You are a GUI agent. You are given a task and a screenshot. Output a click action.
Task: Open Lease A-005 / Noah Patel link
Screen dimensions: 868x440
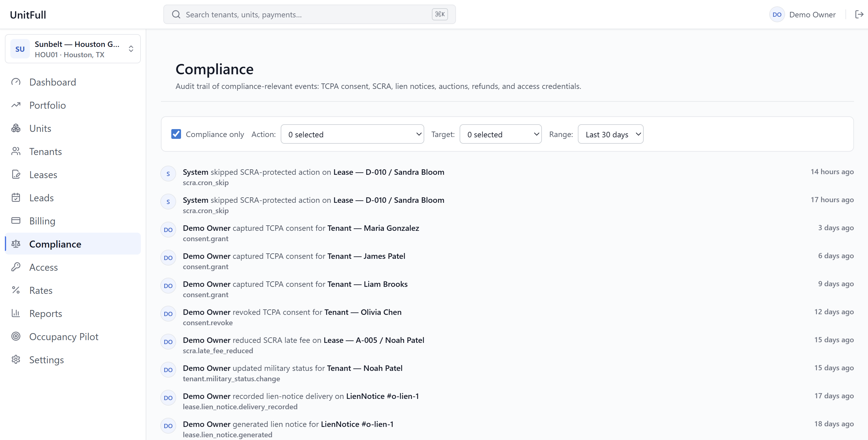pyautogui.click(x=374, y=340)
